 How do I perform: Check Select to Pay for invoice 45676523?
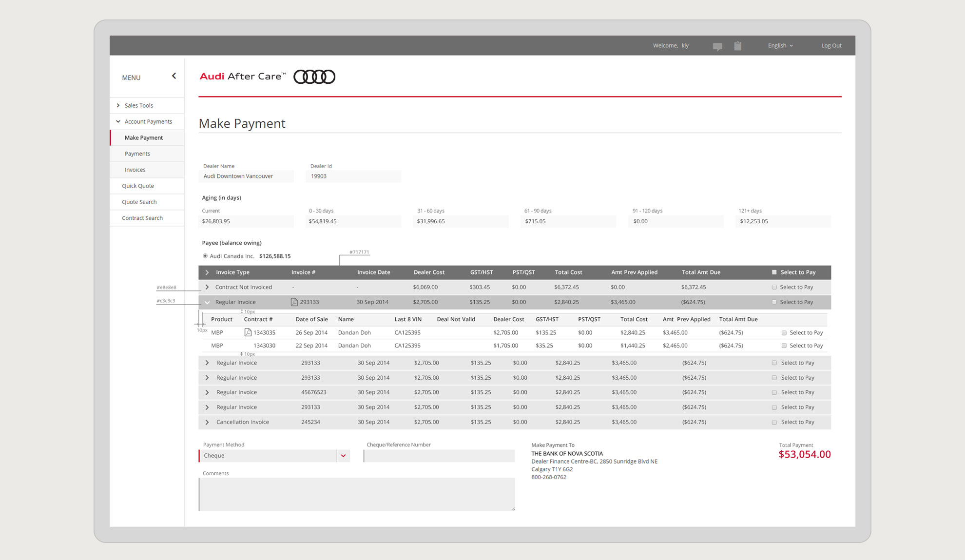774,392
